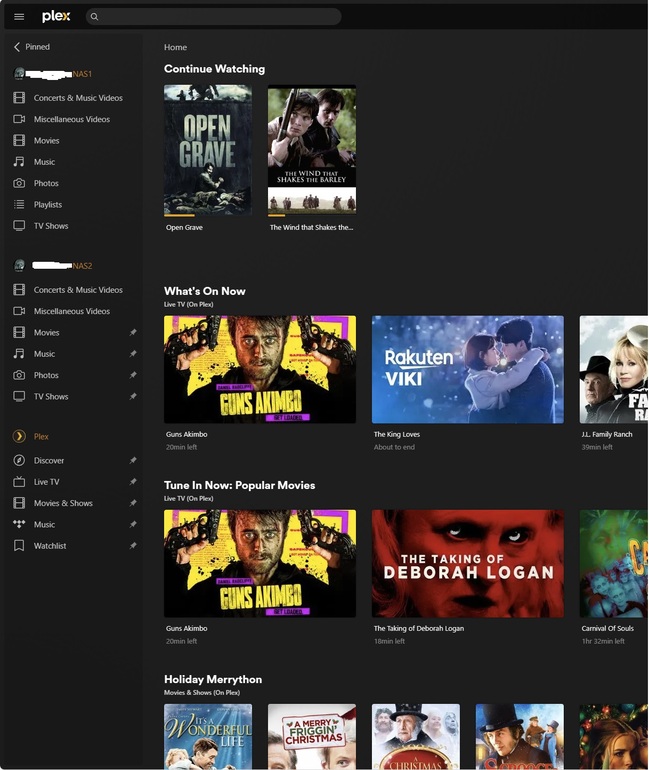649x770 pixels.
Task: Open NAS1 Miscellaneous Videos camera icon
Action: click(x=19, y=119)
